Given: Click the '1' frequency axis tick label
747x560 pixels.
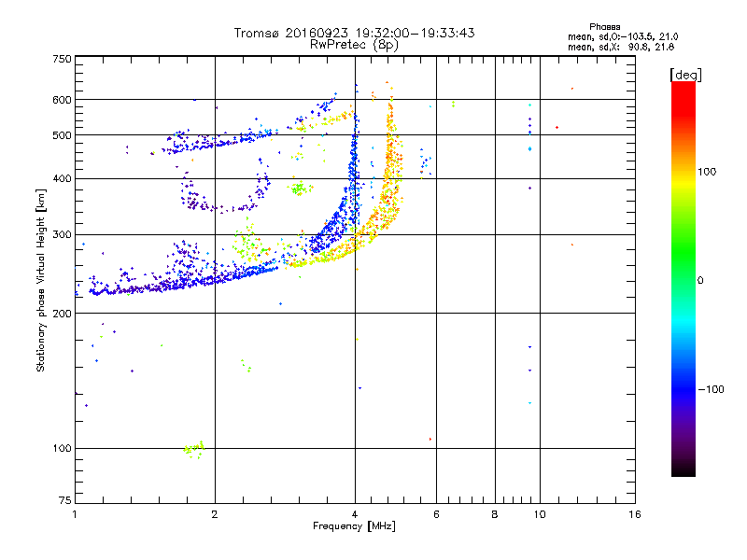Looking at the screenshot, I should pyautogui.click(x=75, y=514).
